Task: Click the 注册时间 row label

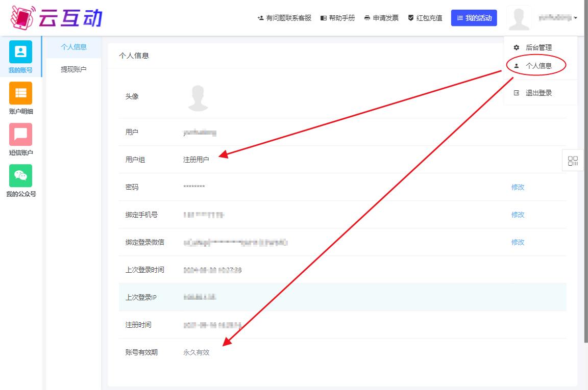Action: [x=138, y=325]
